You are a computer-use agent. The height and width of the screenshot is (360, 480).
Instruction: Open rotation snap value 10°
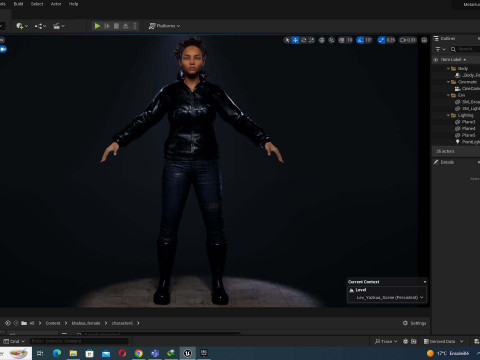click(x=368, y=40)
